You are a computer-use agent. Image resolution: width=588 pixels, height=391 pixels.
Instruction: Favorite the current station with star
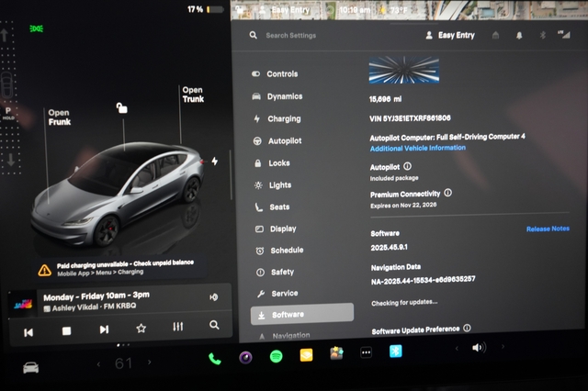pyautogui.click(x=141, y=329)
